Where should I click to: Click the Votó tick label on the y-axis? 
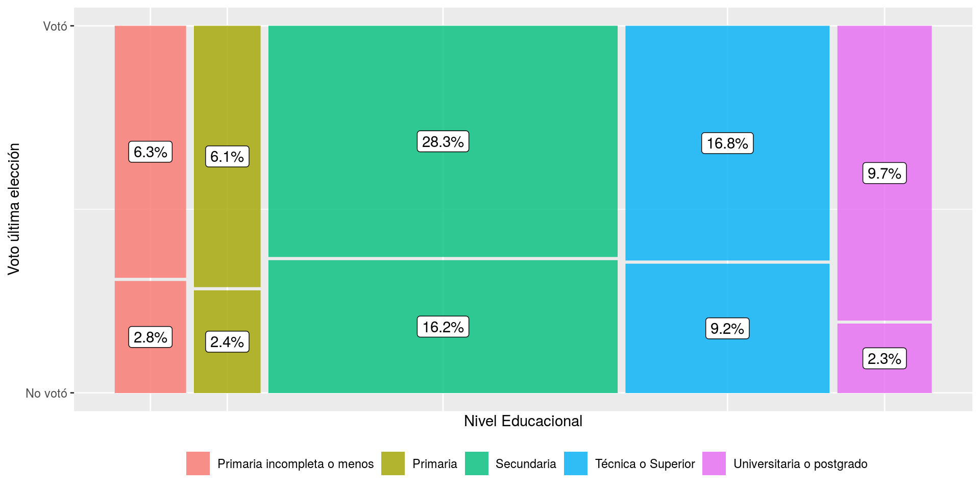coord(55,26)
